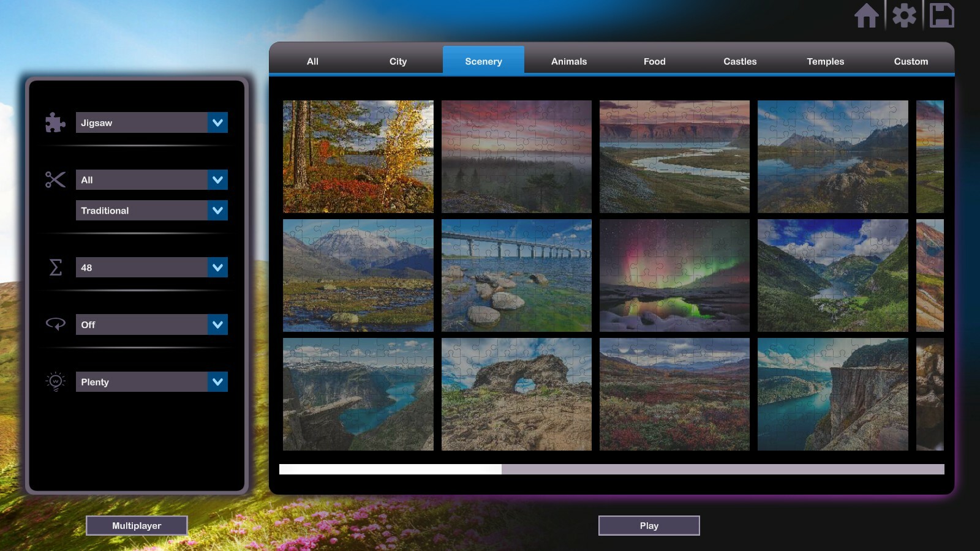The height and width of the screenshot is (551, 980).
Task: Open Multiplayer mode
Action: pyautogui.click(x=137, y=525)
